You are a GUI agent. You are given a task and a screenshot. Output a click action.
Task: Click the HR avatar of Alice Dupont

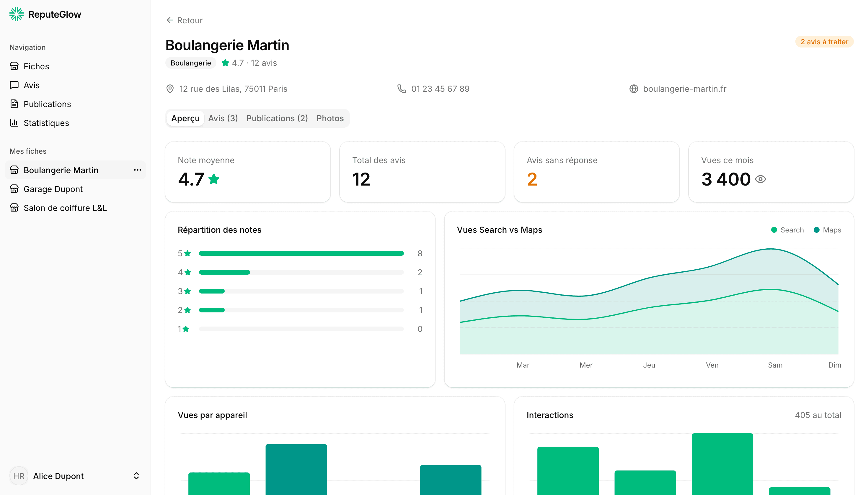pos(19,476)
